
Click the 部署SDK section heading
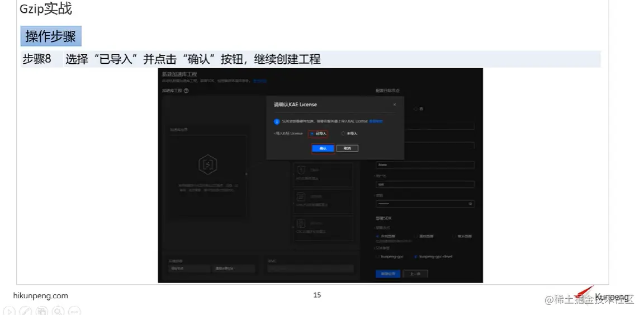(x=383, y=218)
